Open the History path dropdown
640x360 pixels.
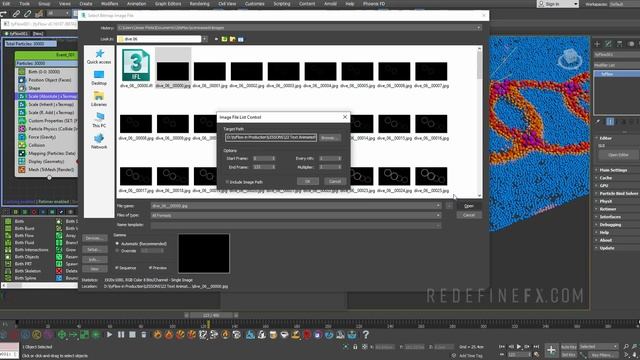(478, 28)
